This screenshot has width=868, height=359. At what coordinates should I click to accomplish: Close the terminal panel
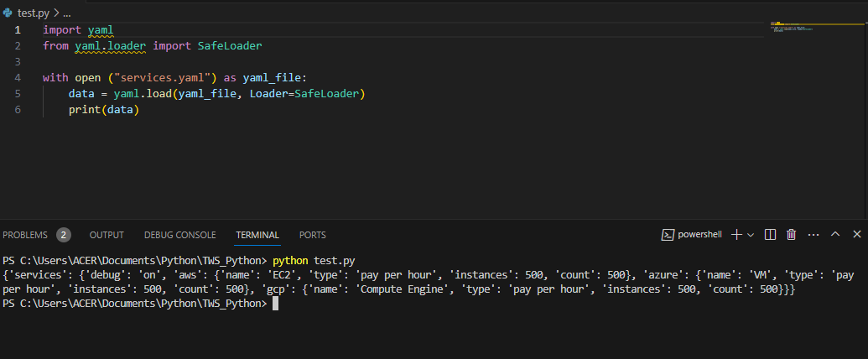point(857,234)
